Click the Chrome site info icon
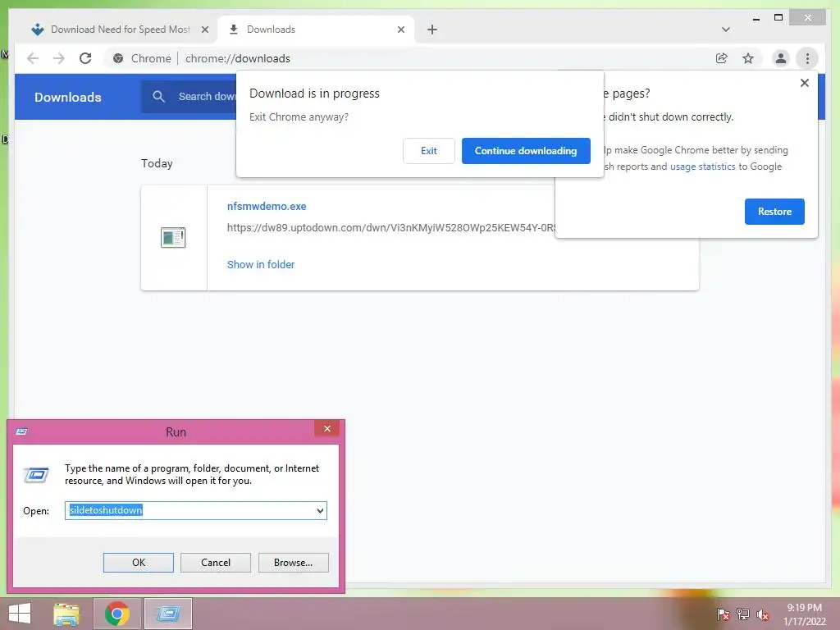Image resolution: width=840 pixels, height=630 pixels. (118, 58)
